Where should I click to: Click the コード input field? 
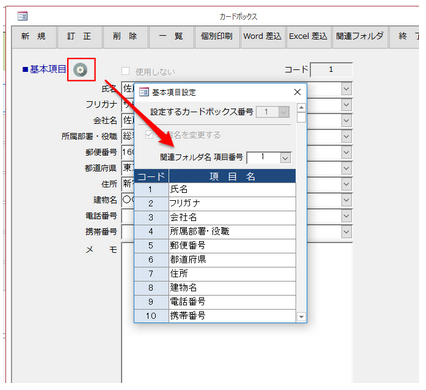pyautogui.click(x=331, y=70)
